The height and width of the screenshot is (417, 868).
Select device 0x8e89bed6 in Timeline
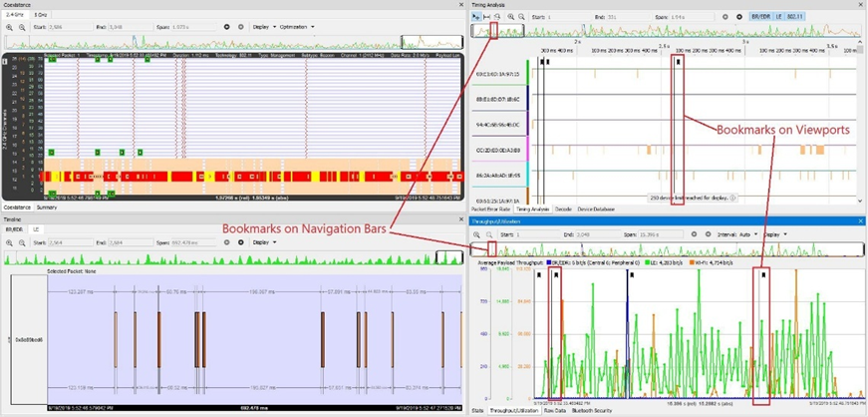click(x=28, y=339)
